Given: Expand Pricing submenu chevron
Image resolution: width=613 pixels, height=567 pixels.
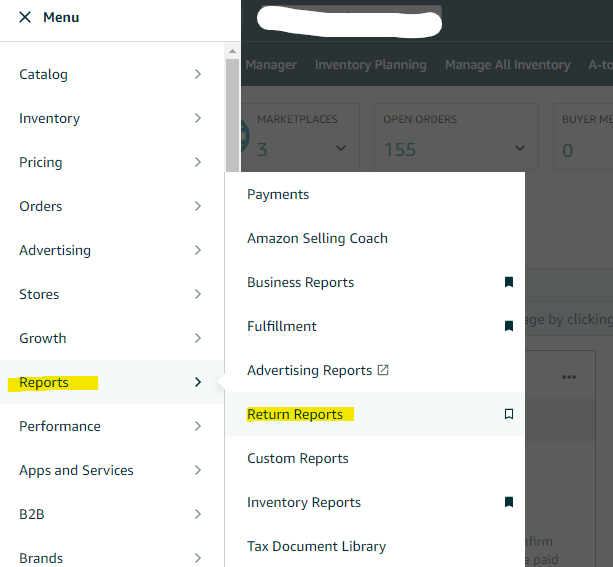Looking at the screenshot, I should tap(198, 162).
